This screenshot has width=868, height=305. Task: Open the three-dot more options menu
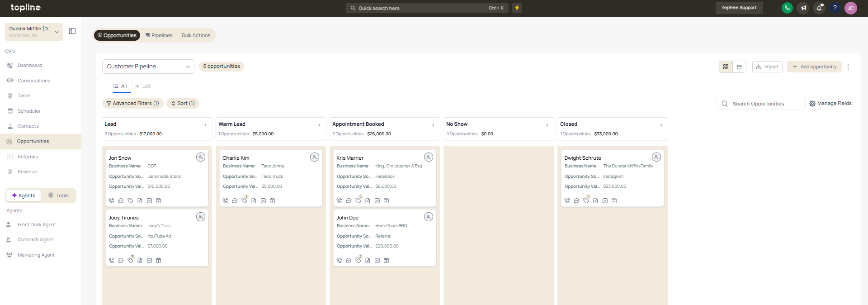coord(848,67)
